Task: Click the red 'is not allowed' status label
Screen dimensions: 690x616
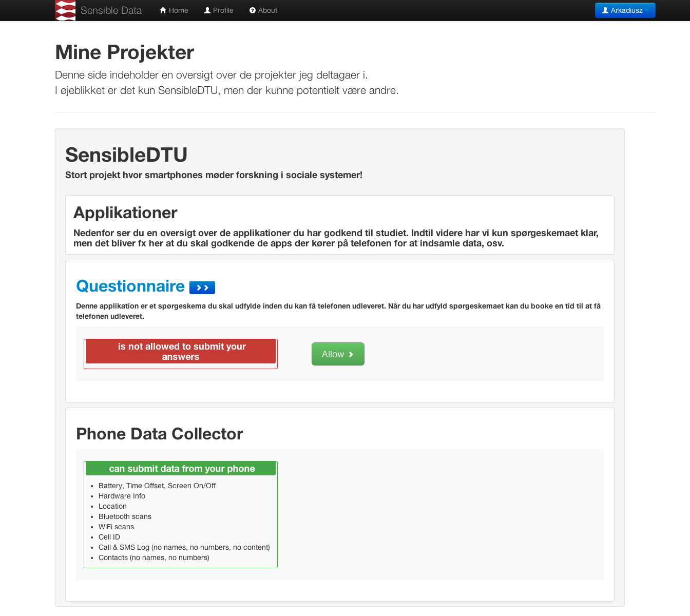Action: [181, 352]
